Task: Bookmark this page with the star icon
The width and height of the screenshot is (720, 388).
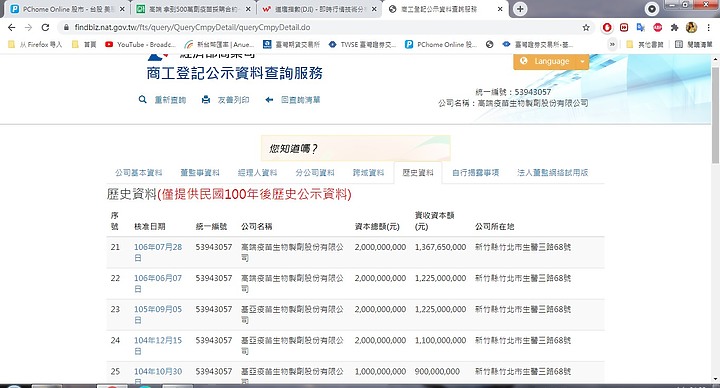Action: [586, 28]
